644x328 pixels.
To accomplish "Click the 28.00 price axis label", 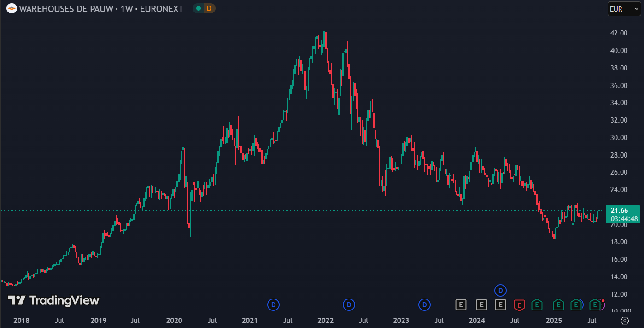I will [x=619, y=155].
